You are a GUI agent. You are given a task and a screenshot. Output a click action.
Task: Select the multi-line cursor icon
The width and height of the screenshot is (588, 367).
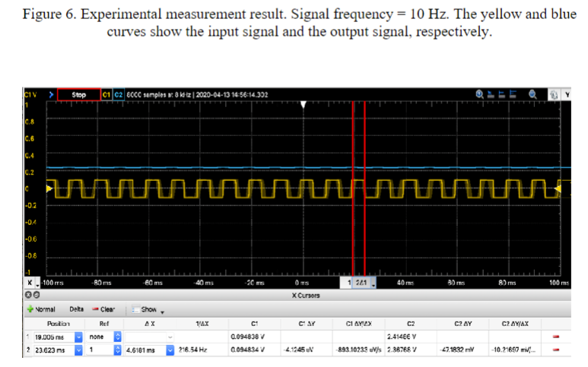coord(513,94)
